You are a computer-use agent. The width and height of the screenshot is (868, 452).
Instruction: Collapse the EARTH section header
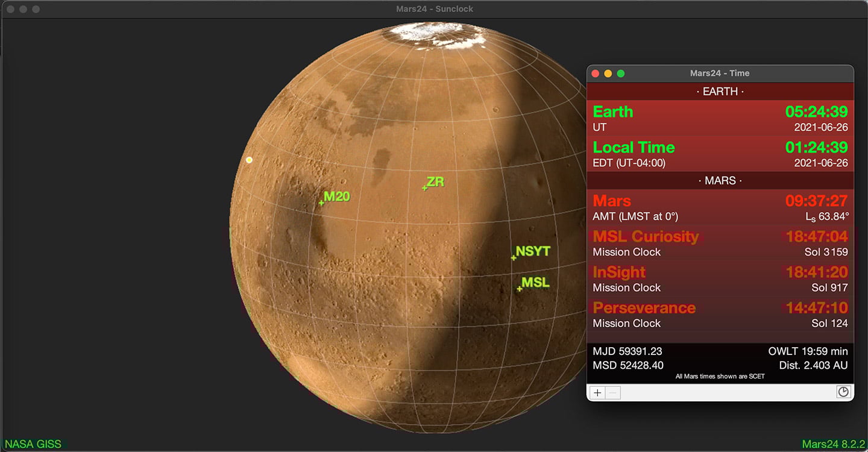[720, 91]
